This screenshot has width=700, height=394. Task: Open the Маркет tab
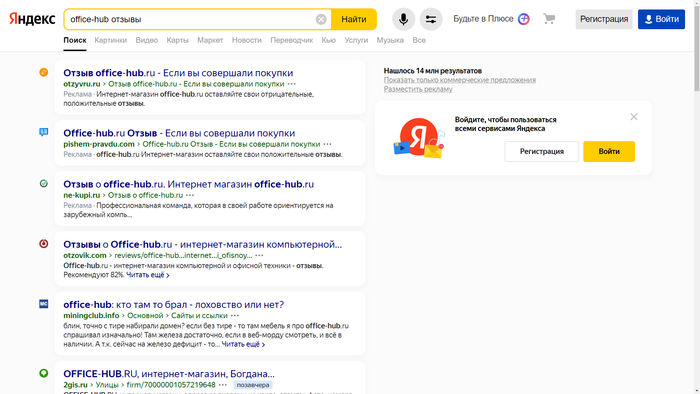coord(210,40)
